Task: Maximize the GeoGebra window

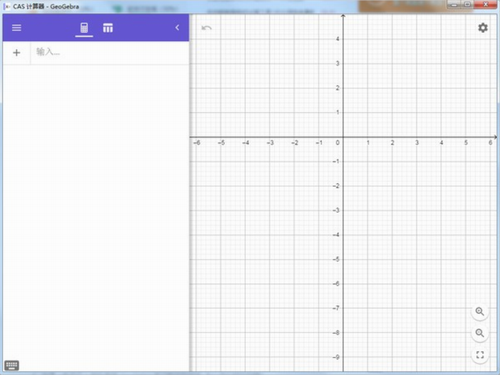Action: 467,5
